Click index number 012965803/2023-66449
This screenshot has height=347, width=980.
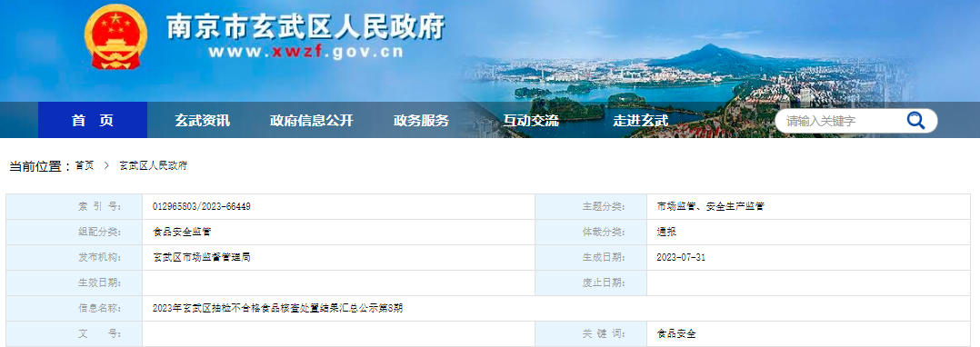[x=201, y=206]
